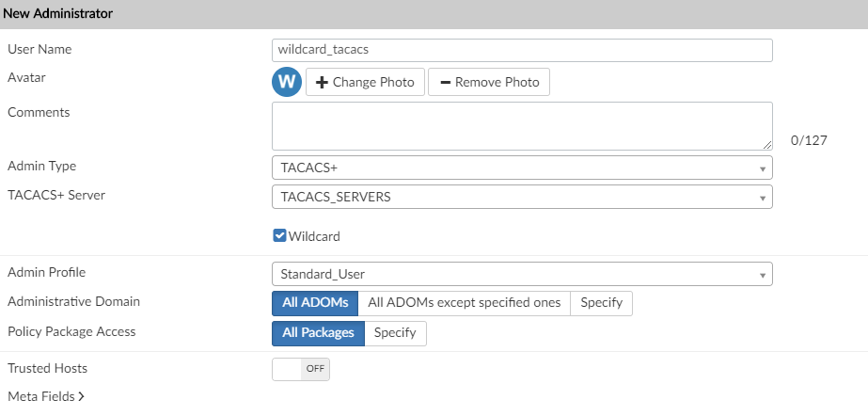Open the Admin Type dropdown
Viewport: 868px width, 416px height.
(x=522, y=168)
